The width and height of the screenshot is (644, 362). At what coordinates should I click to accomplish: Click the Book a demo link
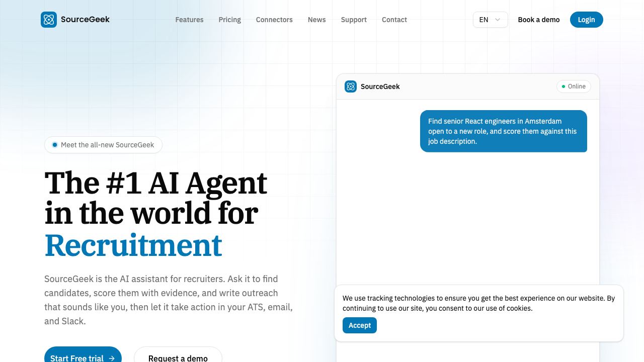pyautogui.click(x=539, y=20)
